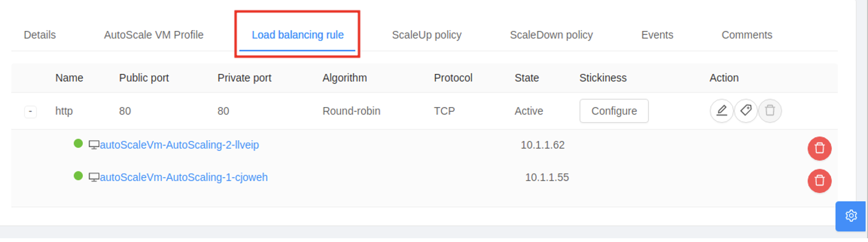This screenshot has height=242, width=868.
Task: Click green status dot of AutoScaling-1-cjoweh
Action: tap(78, 176)
